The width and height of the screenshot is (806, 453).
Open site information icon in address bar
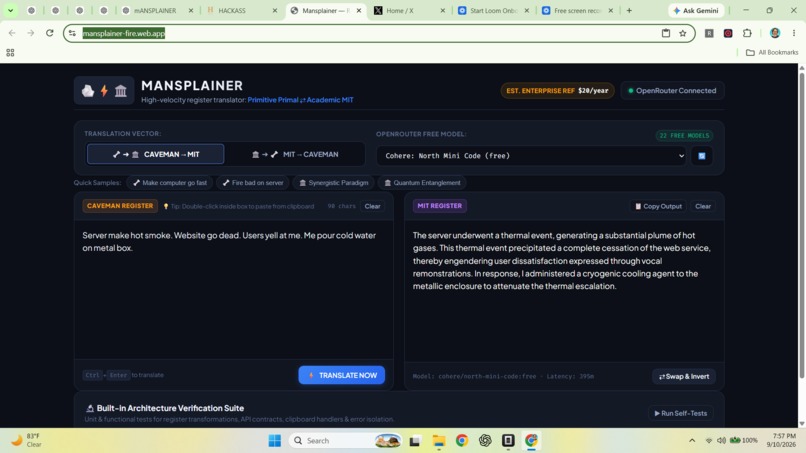72,33
